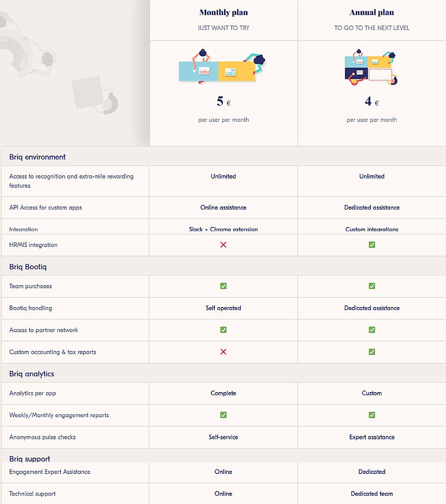Click the red X for HRMIS integration Monthly plan
This screenshot has width=446, height=504.
pyautogui.click(x=223, y=245)
